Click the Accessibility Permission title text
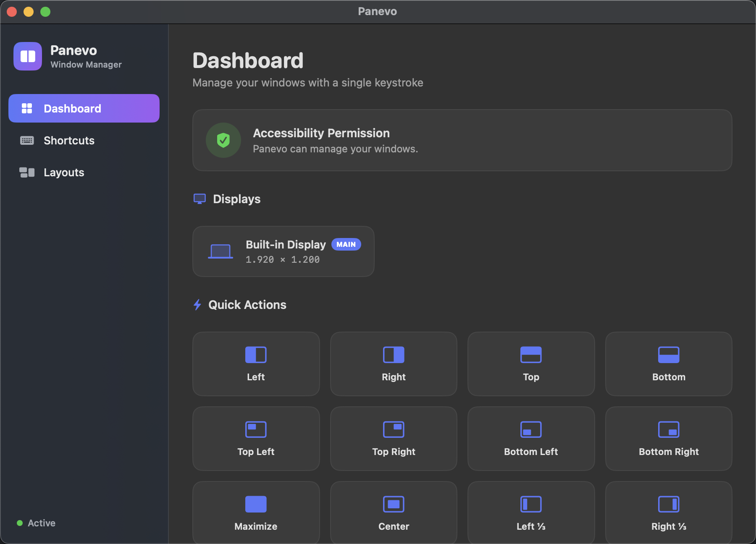The width and height of the screenshot is (756, 544). 321,133
